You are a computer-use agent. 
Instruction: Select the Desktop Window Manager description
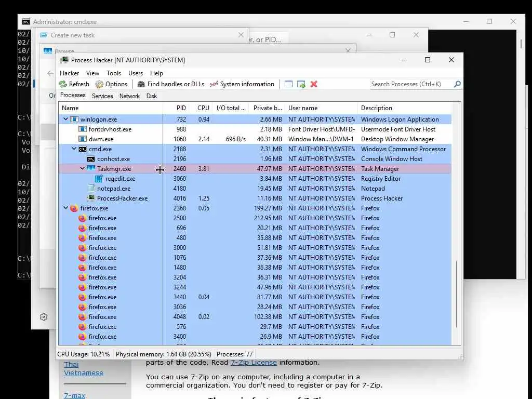397,139
